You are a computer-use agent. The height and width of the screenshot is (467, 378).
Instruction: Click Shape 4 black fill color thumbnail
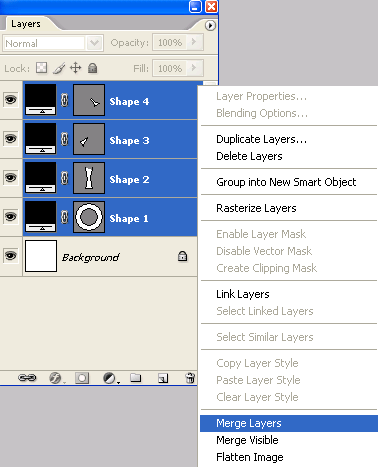coord(41,100)
